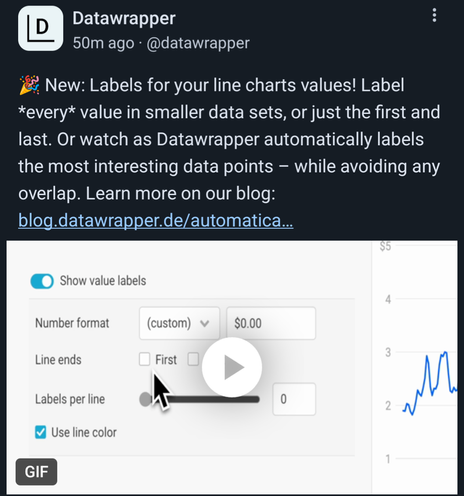Click the blue line chart preview
464x496 pixels.
click(x=431, y=383)
